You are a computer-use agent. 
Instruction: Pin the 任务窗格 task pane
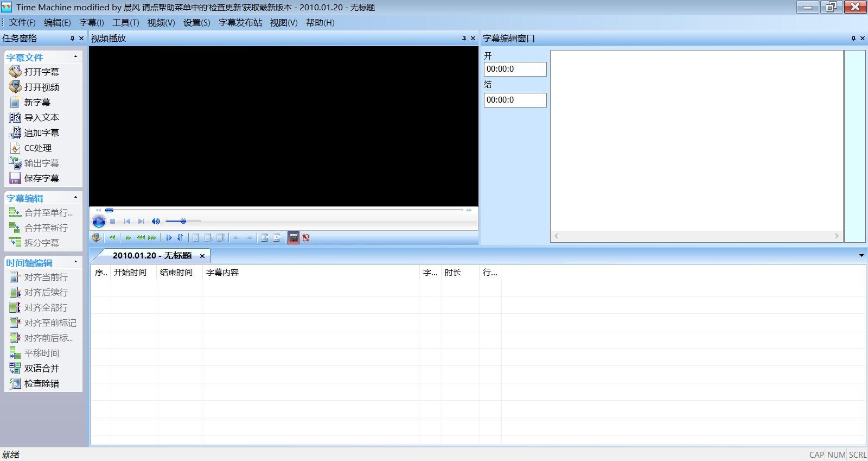pyautogui.click(x=72, y=39)
